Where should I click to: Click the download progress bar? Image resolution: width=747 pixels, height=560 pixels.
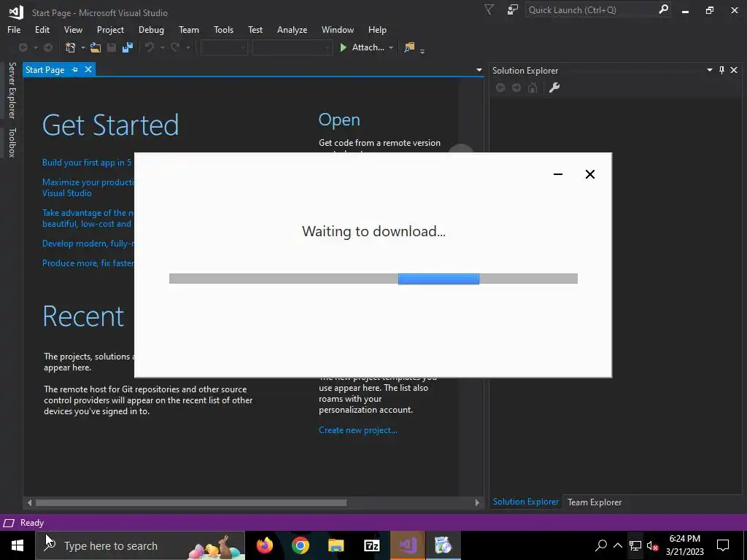pos(373,279)
